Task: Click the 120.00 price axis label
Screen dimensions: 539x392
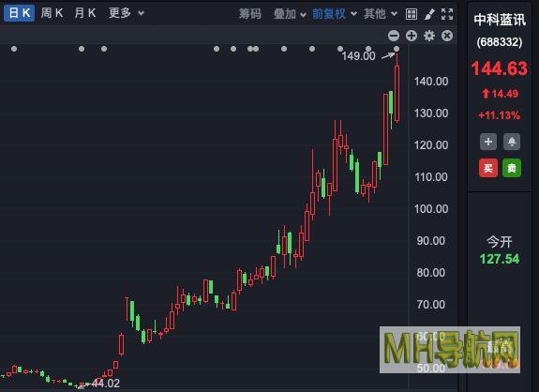Action: tap(431, 144)
